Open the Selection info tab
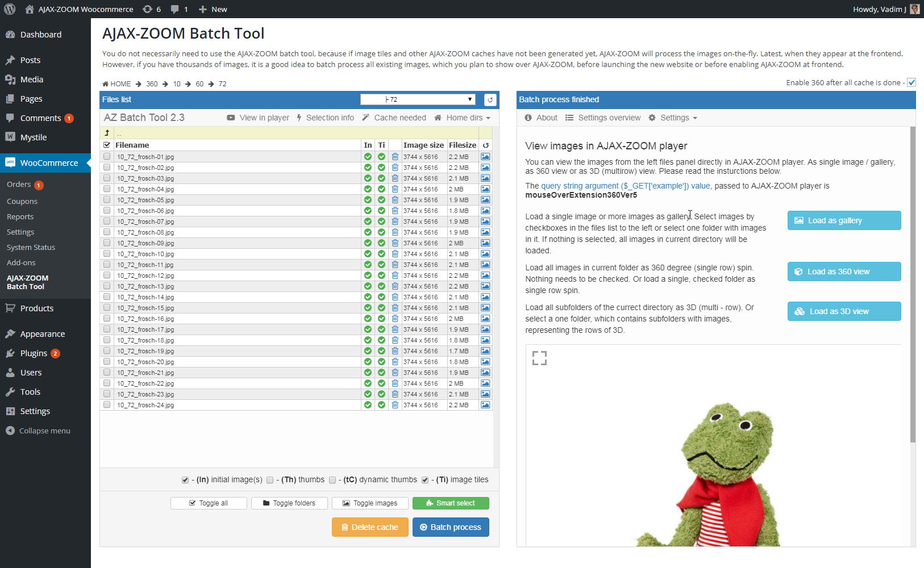The image size is (924, 568). (325, 118)
